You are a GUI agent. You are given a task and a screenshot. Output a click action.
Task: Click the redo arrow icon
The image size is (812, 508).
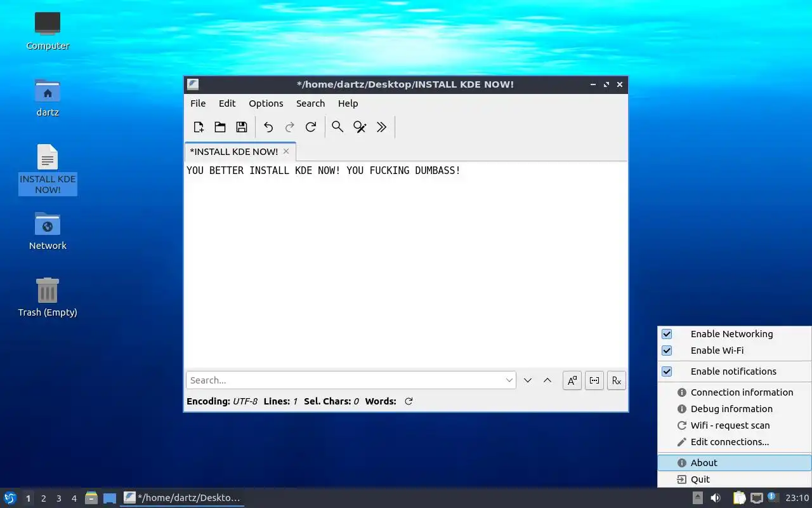pyautogui.click(x=290, y=127)
